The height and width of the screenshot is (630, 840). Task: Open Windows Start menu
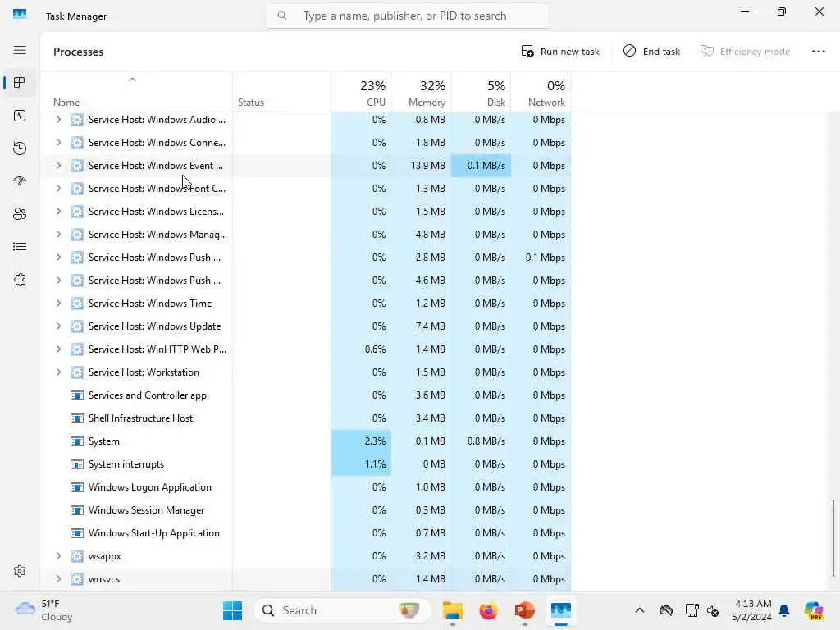coord(232,610)
